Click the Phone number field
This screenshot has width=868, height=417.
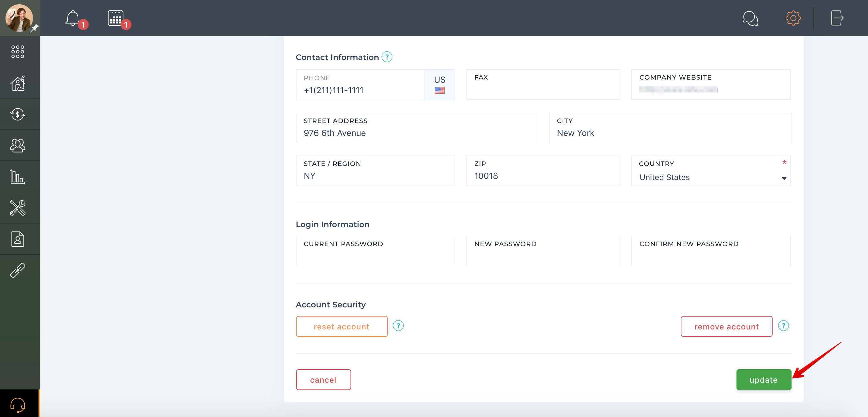[360, 85]
